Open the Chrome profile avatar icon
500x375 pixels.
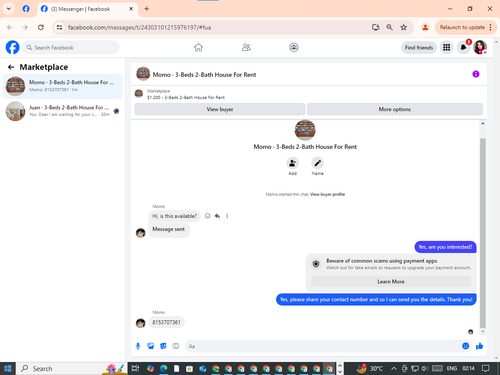425,27
